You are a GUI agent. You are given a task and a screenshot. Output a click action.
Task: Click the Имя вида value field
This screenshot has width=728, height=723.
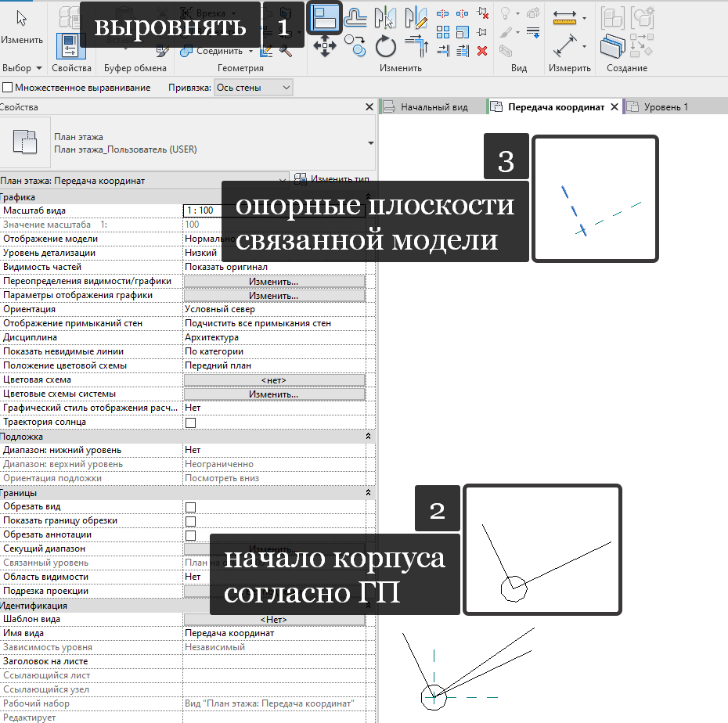(275, 633)
